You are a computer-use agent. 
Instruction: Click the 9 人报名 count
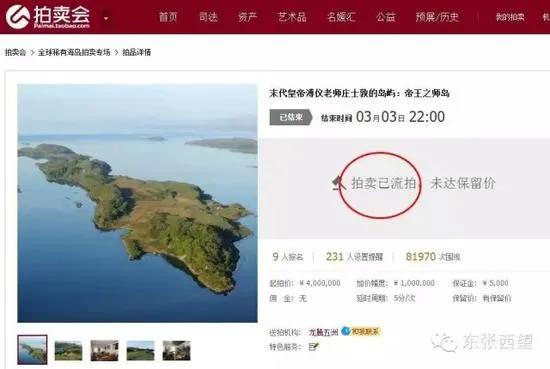click(x=288, y=257)
